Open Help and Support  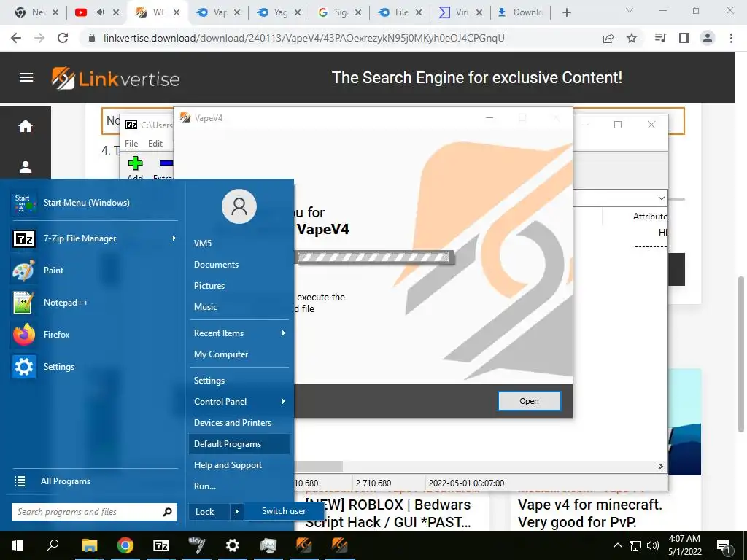[228, 465]
